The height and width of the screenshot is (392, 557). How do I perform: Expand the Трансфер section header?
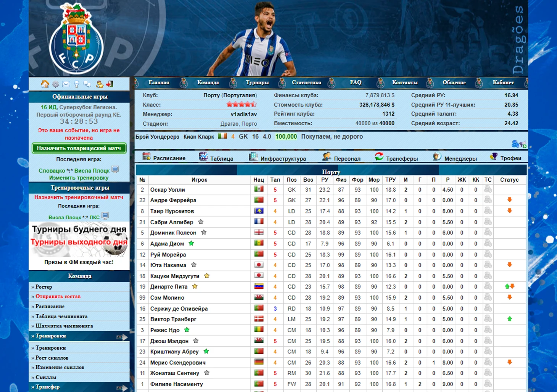79,387
